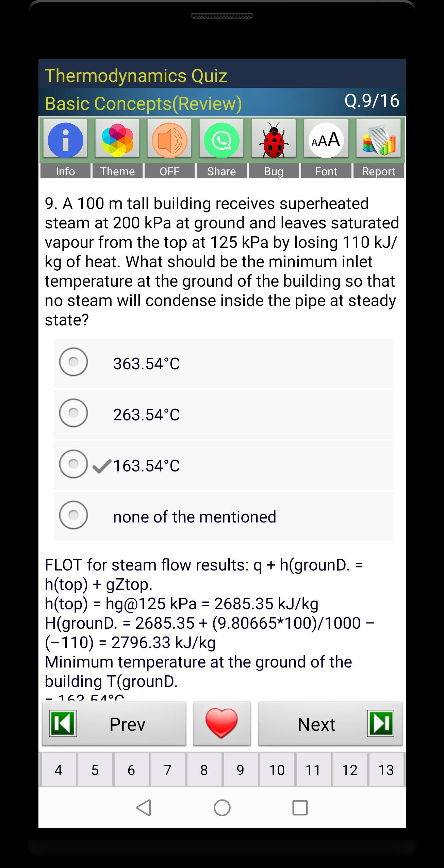444x868 pixels.
Task: Tap the Android home circle button
Action: (222, 808)
